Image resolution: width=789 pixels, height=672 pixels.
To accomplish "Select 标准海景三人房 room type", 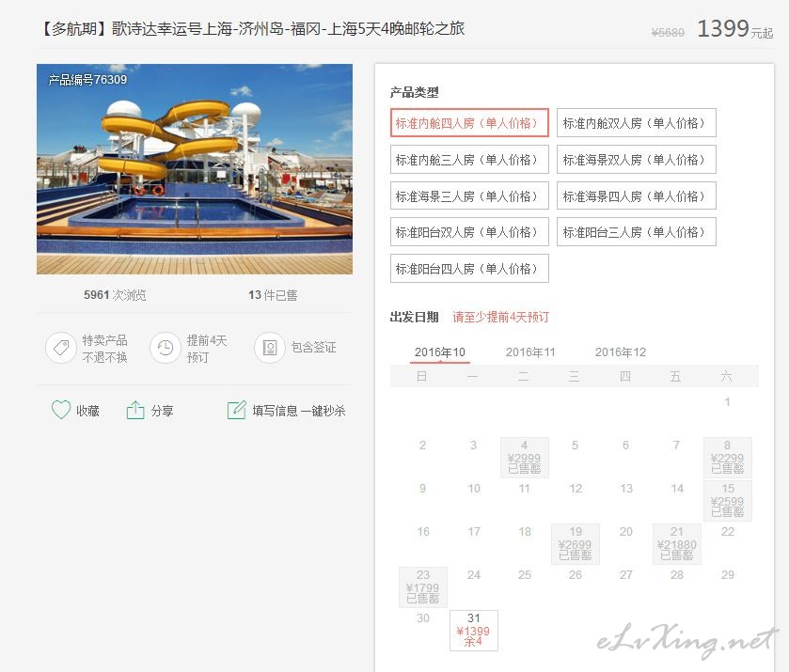I will coord(469,195).
